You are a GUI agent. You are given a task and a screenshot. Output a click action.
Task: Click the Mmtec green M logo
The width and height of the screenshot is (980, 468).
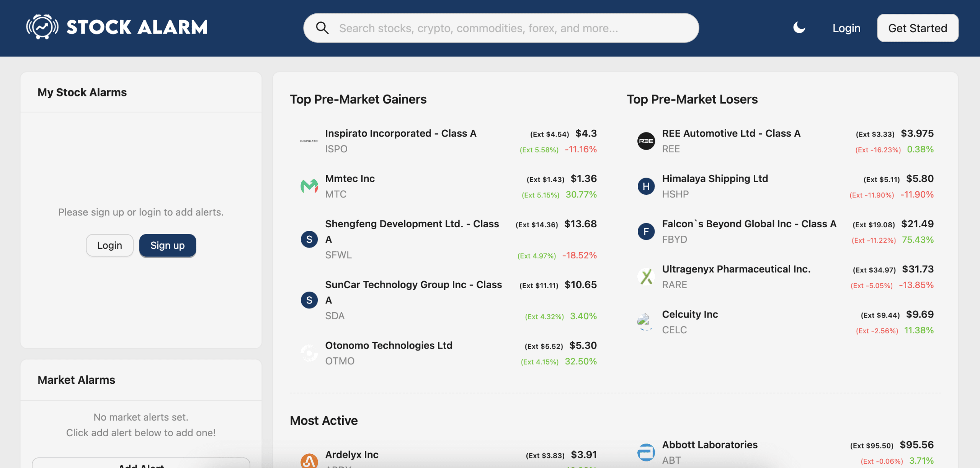(309, 186)
